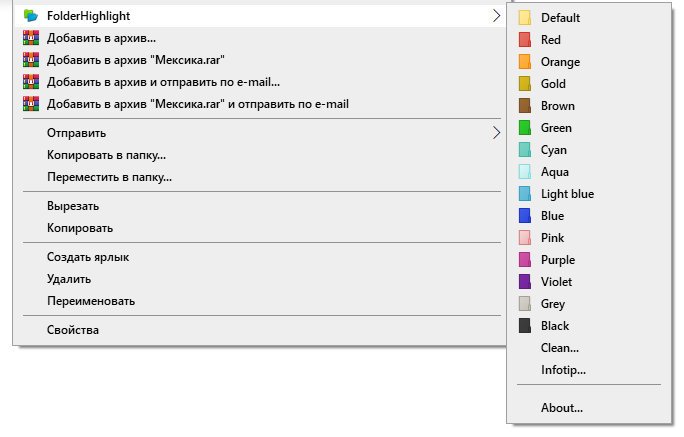Choose "Добавить в архив..." menu item
The width and height of the screenshot is (684, 437).
[260, 38]
